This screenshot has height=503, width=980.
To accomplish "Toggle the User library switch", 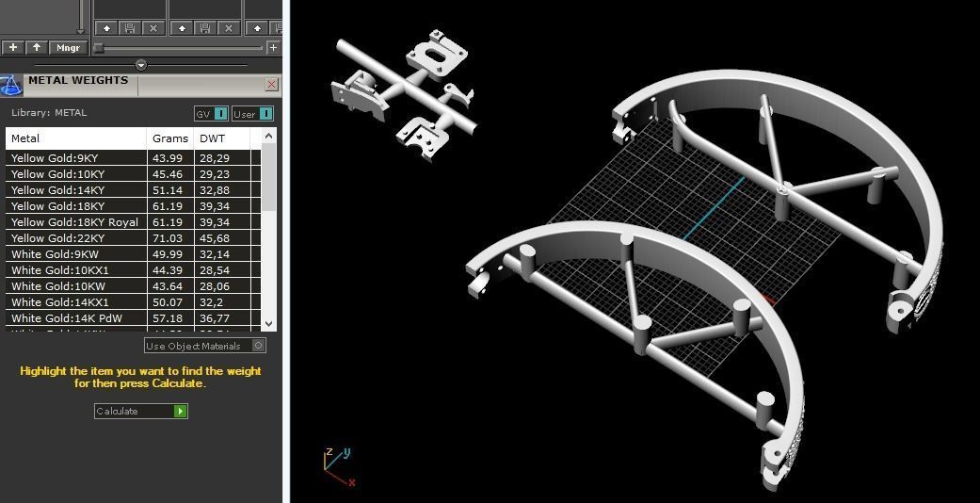I will tap(252, 114).
